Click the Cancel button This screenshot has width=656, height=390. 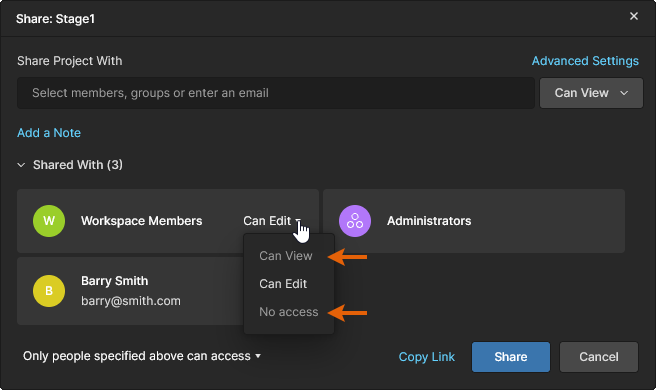coord(599,357)
